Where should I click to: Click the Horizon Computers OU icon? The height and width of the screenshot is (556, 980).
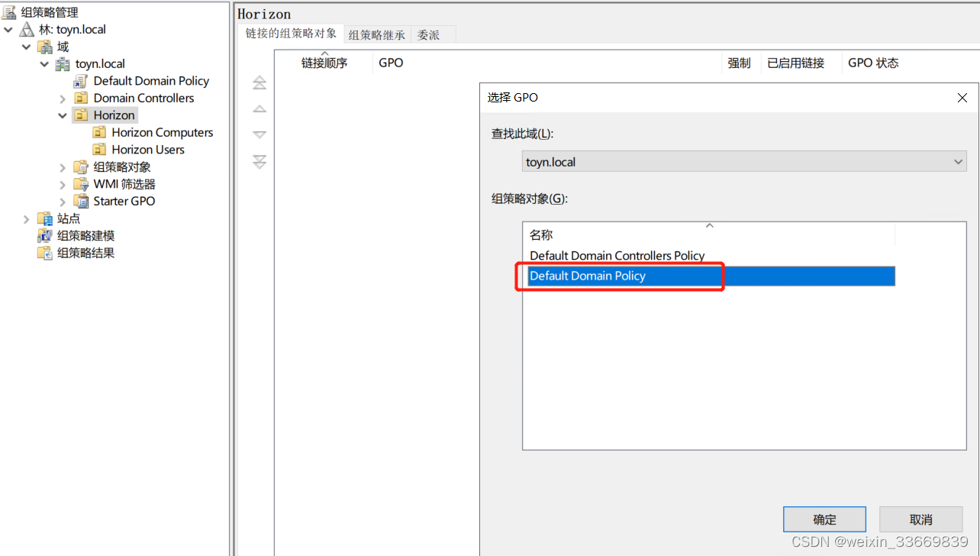(99, 133)
